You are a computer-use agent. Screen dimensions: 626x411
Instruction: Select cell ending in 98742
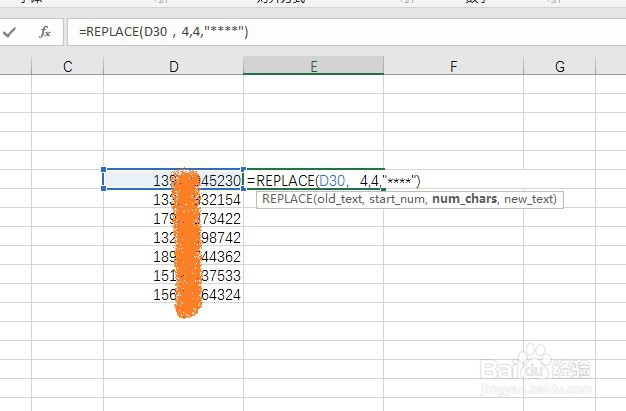click(173, 237)
